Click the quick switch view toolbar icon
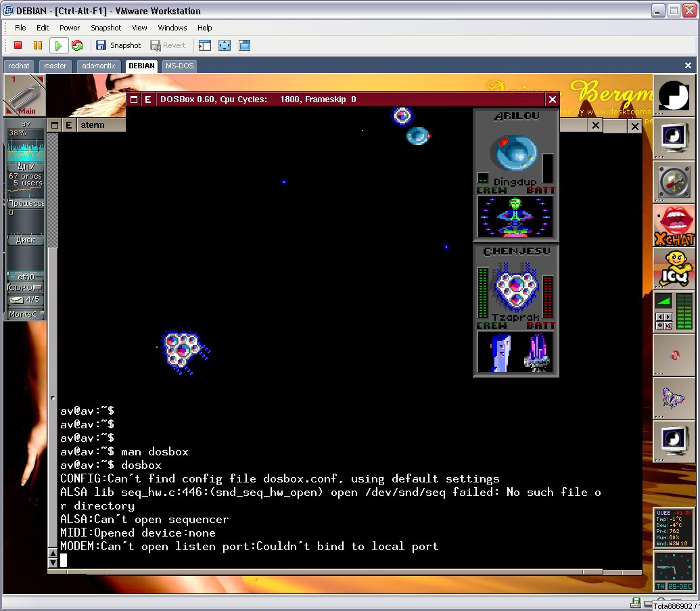700x611 pixels. tap(244, 45)
